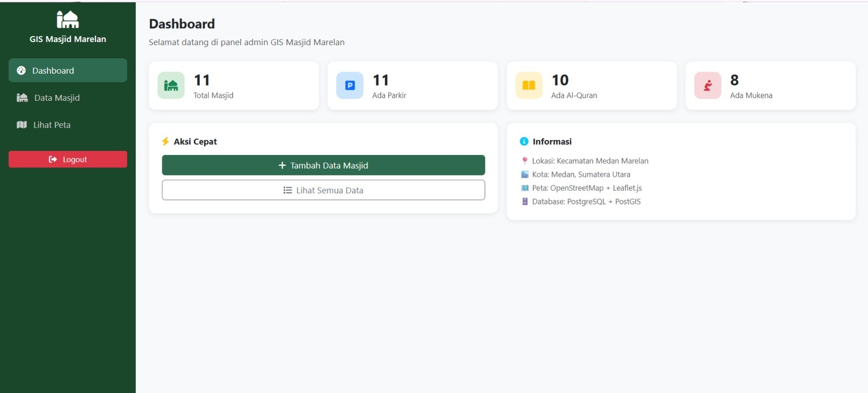Select the Ada Mukena statistics card
The width and height of the screenshot is (868, 393).
[x=771, y=86]
